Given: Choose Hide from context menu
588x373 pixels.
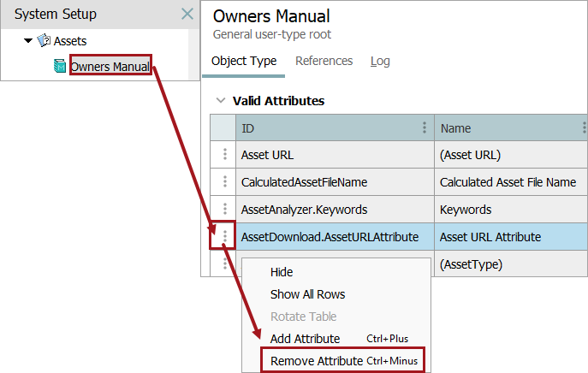Looking at the screenshot, I should pyautogui.click(x=282, y=272).
